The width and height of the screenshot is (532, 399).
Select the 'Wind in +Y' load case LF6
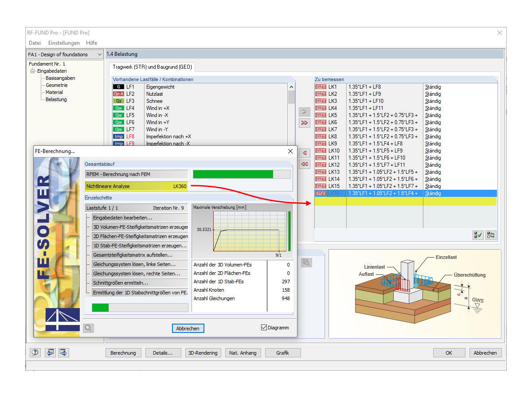(x=200, y=122)
